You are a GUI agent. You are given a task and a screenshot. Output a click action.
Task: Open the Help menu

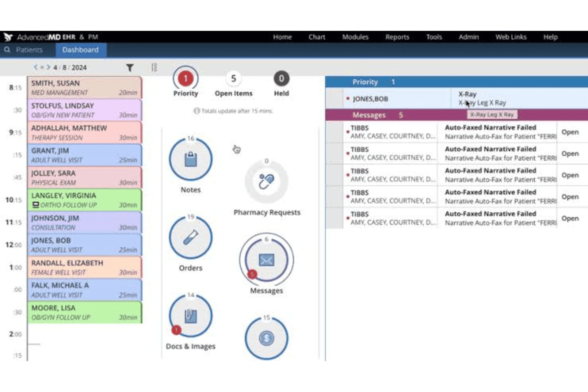coord(551,37)
